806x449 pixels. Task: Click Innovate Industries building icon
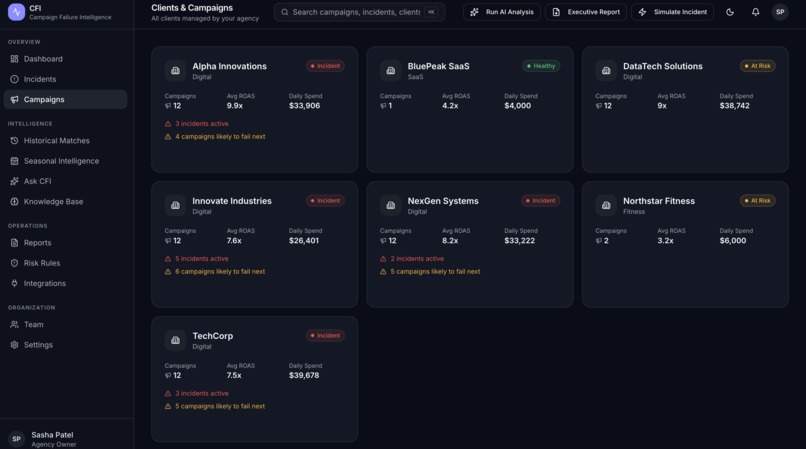coord(175,205)
